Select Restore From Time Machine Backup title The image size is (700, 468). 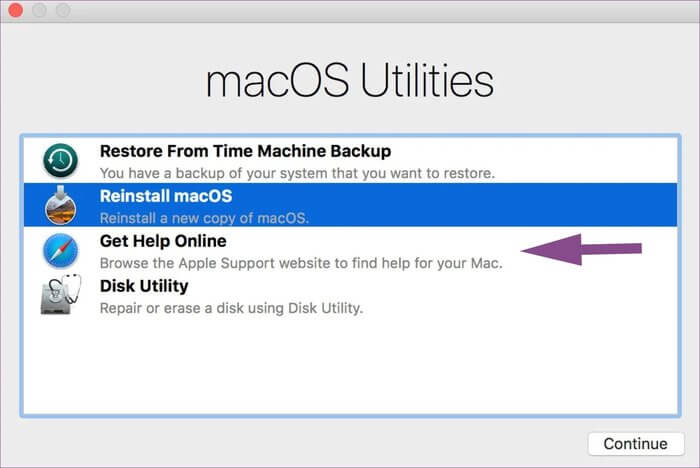pos(245,151)
